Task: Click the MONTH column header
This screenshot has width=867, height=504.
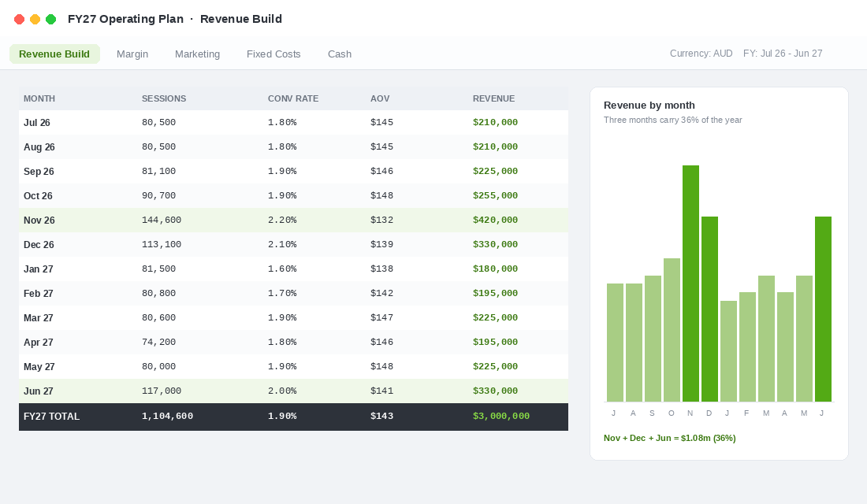Action: [x=39, y=98]
